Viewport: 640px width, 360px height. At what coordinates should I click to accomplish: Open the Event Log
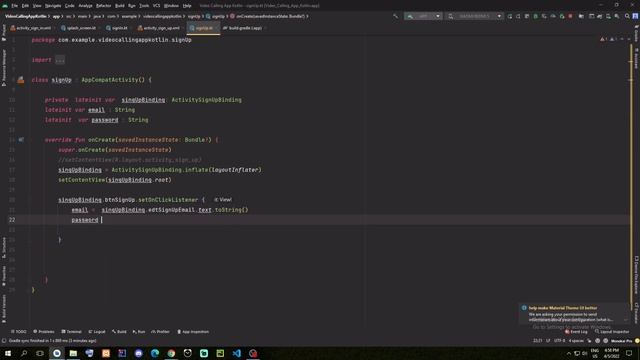[576, 332]
